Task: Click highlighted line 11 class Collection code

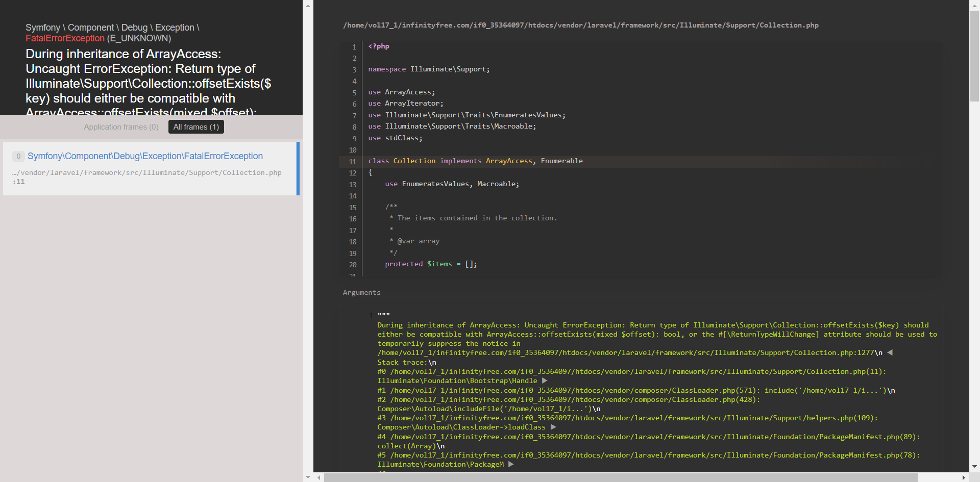Action: click(475, 161)
